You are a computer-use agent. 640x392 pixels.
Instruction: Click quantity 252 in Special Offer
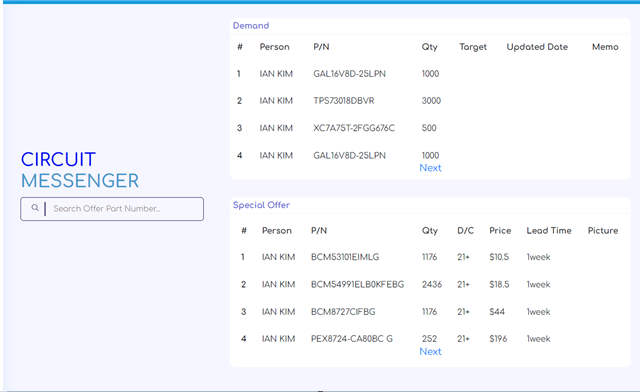[x=429, y=339]
